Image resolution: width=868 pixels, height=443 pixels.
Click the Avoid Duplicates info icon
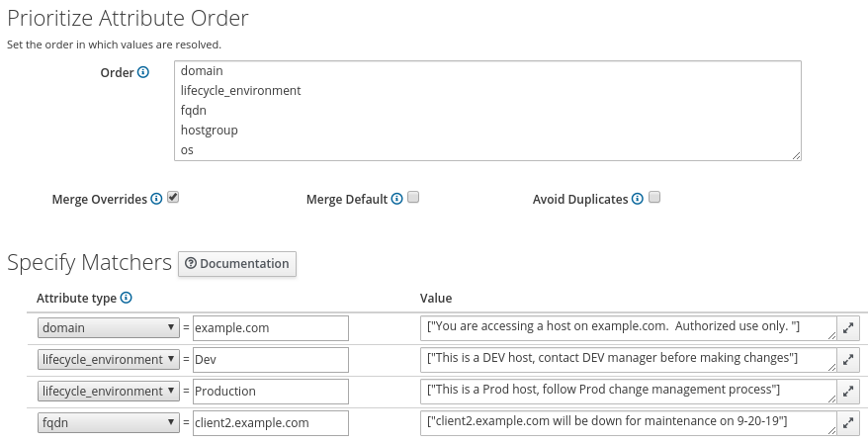[x=637, y=199]
